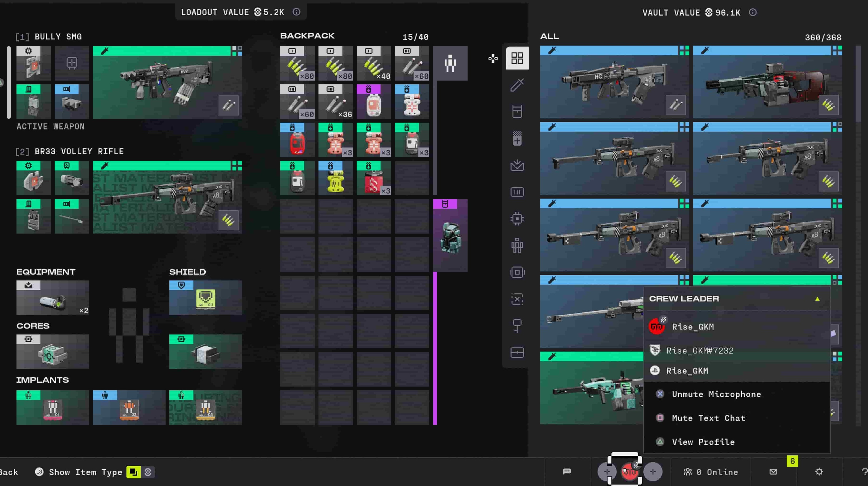868x486 pixels.
Task: Choose View Profile from crew menu
Action: coord(703,442)
